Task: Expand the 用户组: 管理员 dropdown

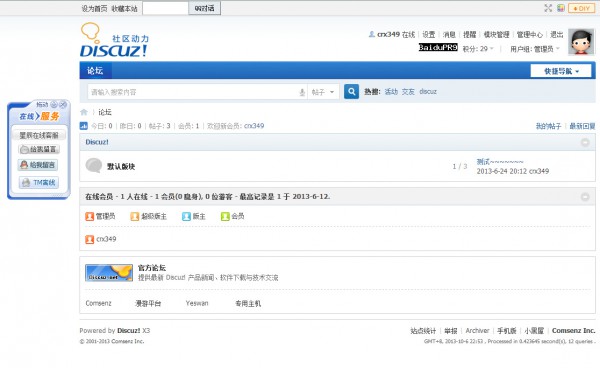Action: [535, 49]
